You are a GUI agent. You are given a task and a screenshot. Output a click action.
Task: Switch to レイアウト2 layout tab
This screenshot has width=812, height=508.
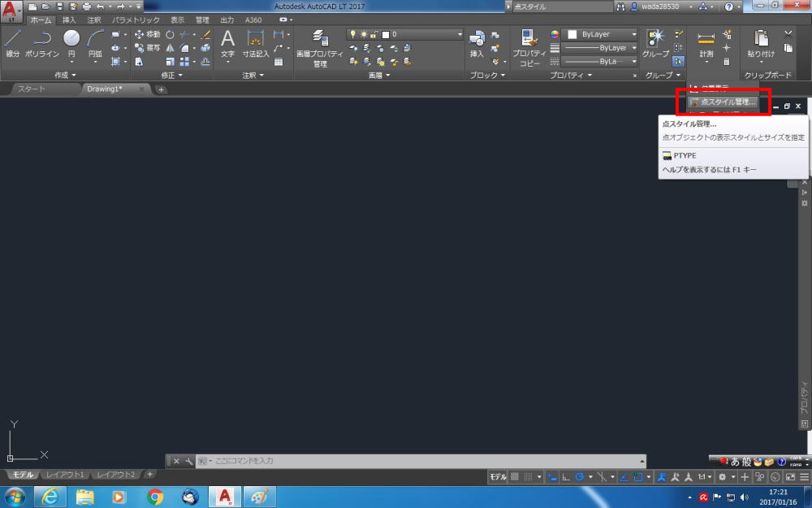pos(116,475)
